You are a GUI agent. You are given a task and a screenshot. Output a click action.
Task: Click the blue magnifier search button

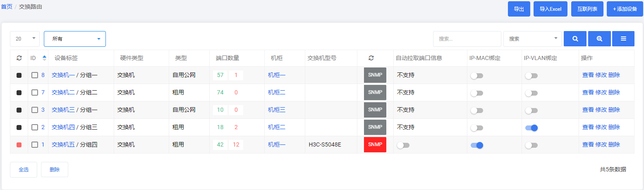pyautogui.click(x=575, y=38)
